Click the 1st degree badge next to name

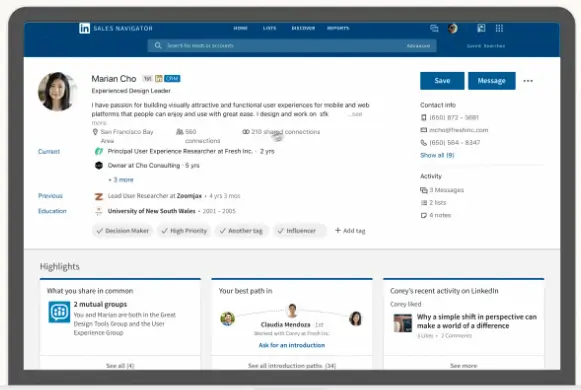[x=147, y=79]
